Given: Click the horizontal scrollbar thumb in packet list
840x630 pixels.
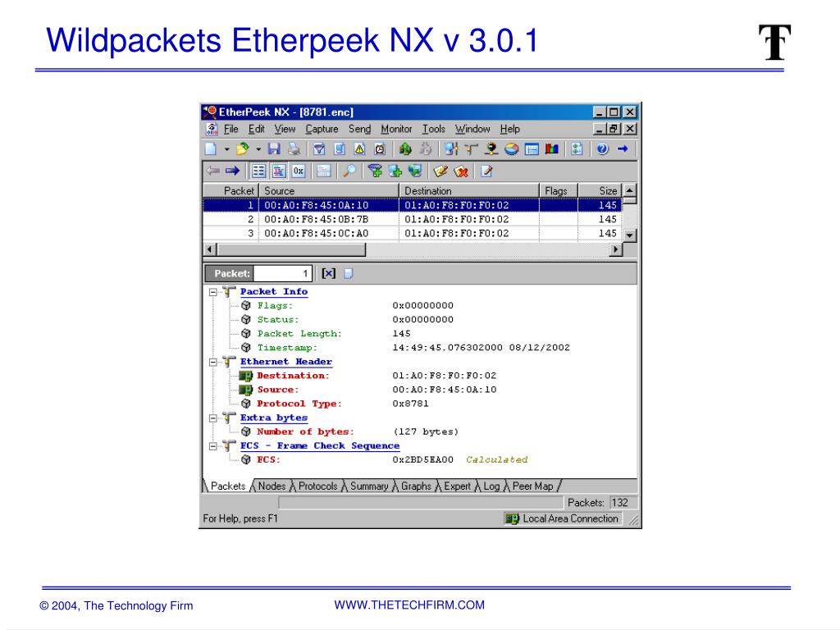Looking at the screenshot, I should [291, 249].
